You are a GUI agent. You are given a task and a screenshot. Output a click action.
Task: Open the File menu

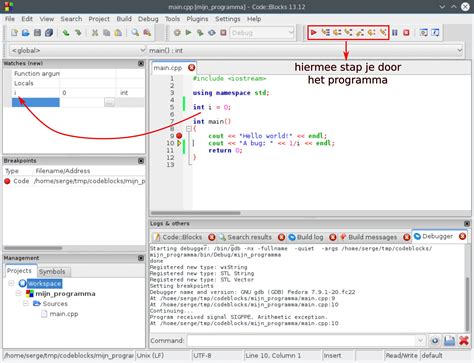10,19
